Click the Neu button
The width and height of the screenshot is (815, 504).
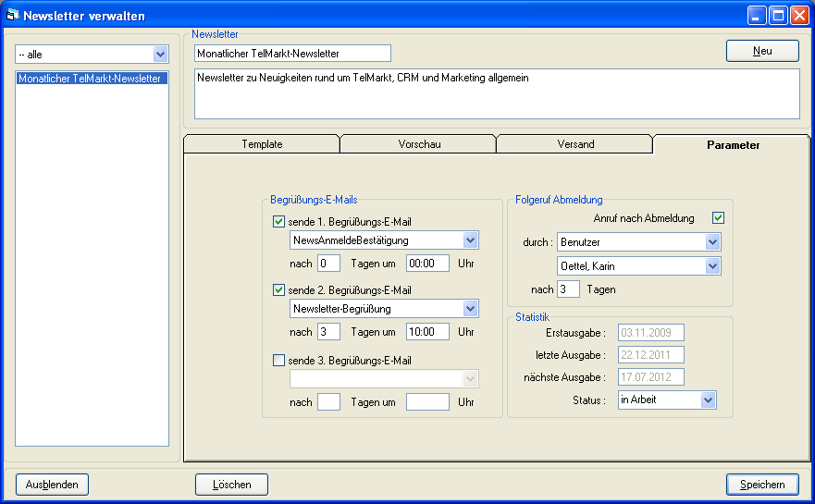[761, 51]
